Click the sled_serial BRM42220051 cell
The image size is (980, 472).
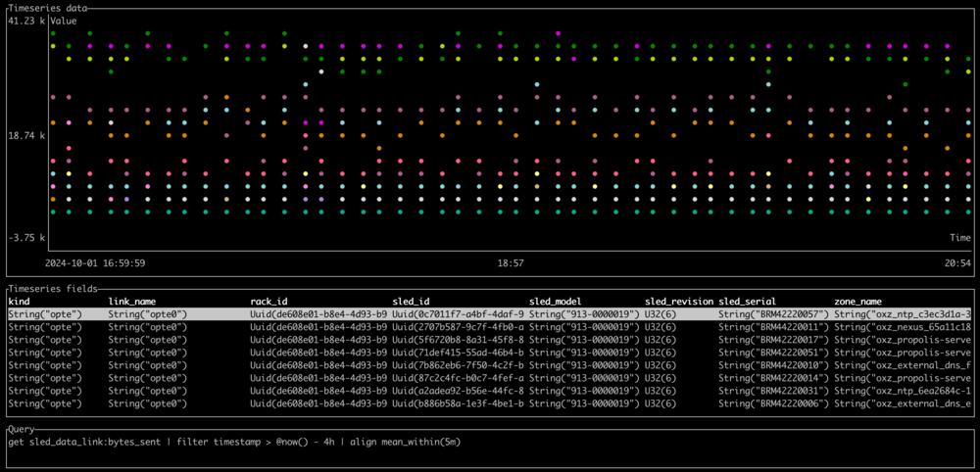coord(774,353)
